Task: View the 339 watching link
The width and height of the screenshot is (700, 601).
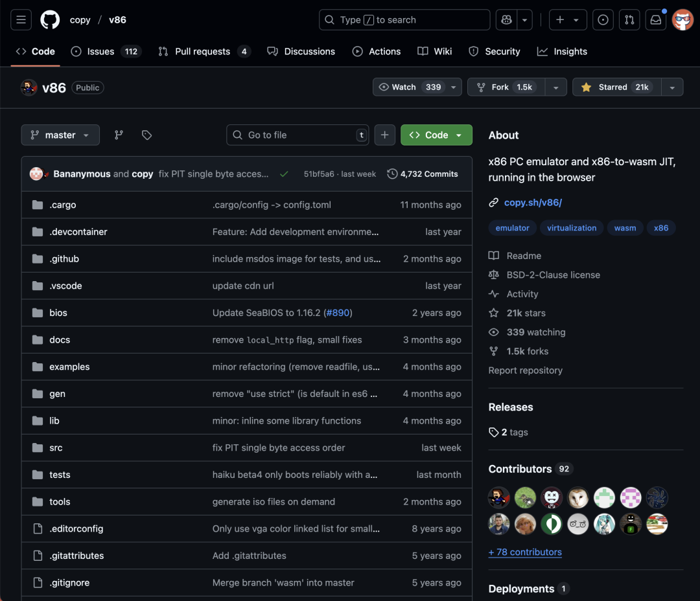Action: coord(527,332)
